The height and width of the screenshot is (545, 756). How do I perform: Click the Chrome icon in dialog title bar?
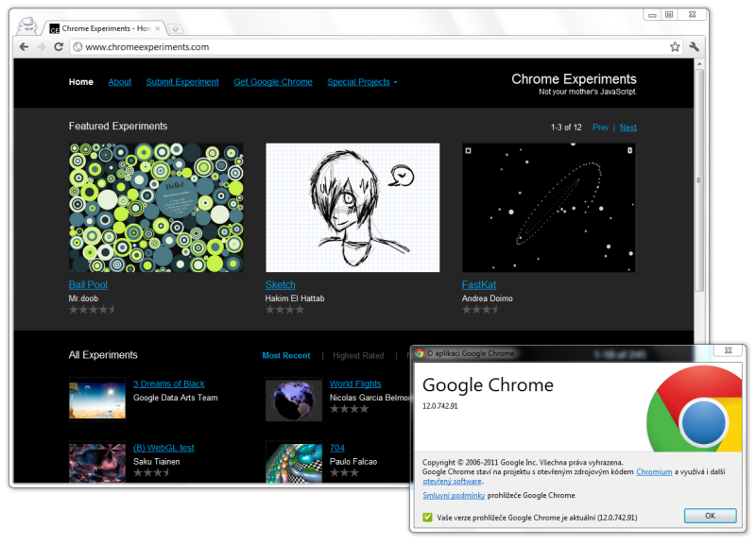[x=419, y=353]
